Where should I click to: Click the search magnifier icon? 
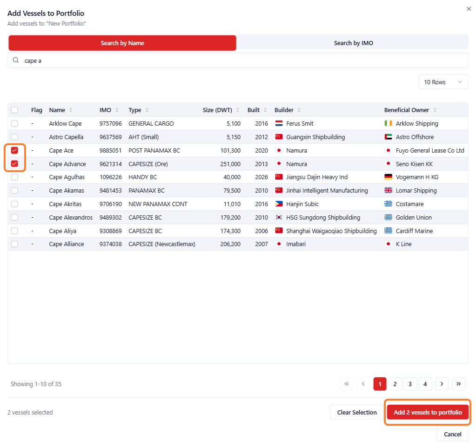[x=15, y=60]
